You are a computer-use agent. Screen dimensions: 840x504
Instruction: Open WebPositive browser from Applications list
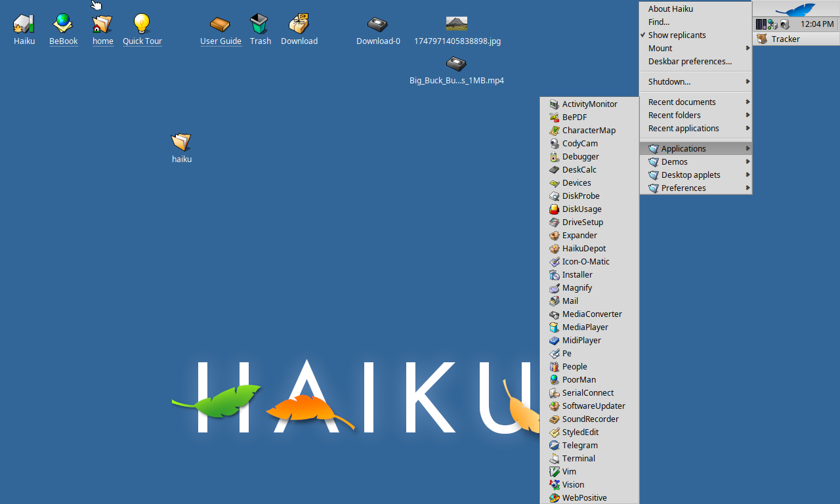[589, 497]
